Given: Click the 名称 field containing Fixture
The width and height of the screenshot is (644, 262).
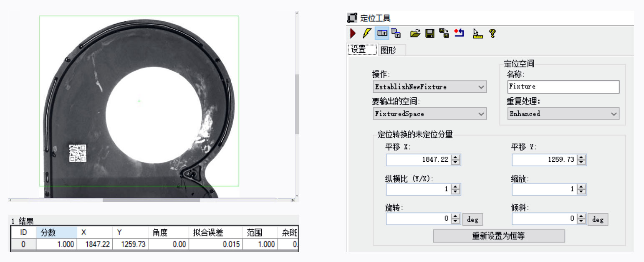Looking at the screenshot, I should click(563, 87).
